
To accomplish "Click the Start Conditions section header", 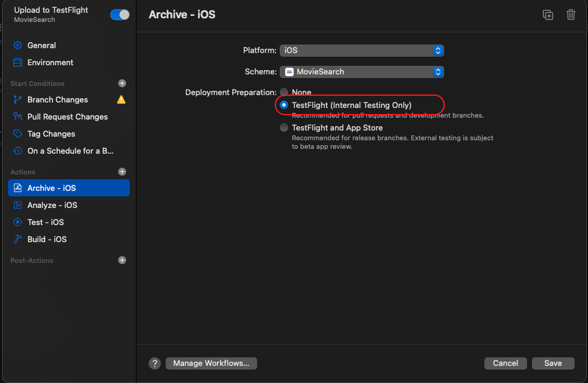I will 38,84.
